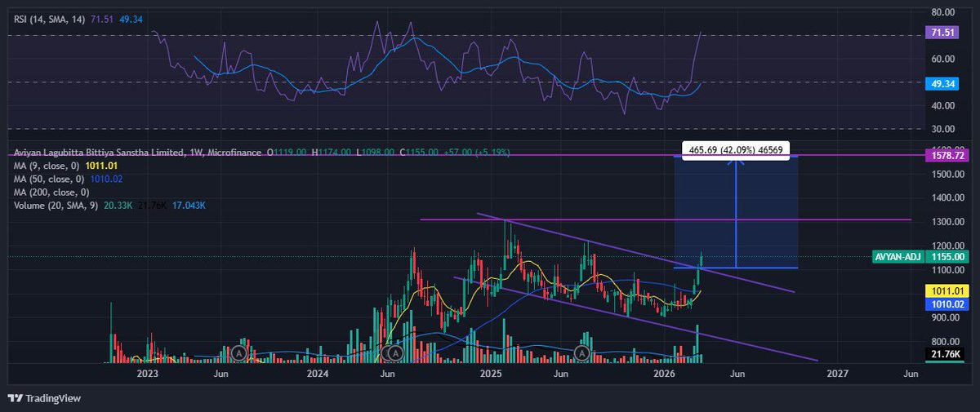This screenshot has width=980, height=412.
Task: Click the yellow 1011.01 price axis label
Action: (948, 290)
